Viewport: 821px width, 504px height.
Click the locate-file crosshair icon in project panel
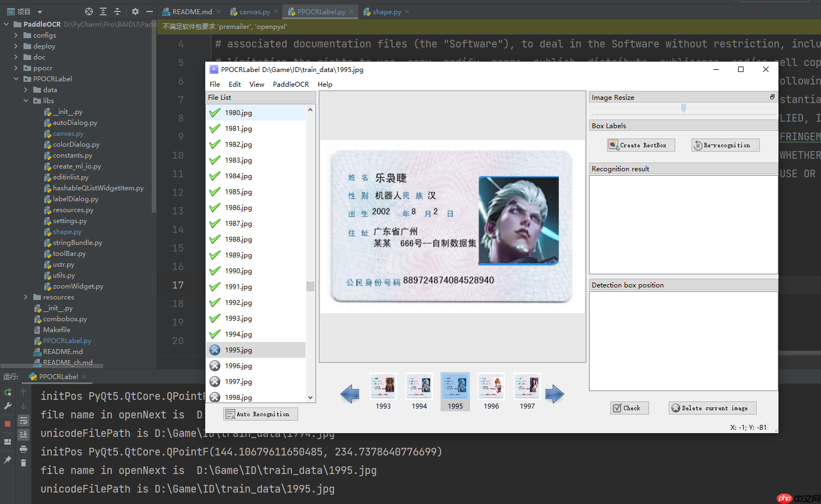[89, 11]
